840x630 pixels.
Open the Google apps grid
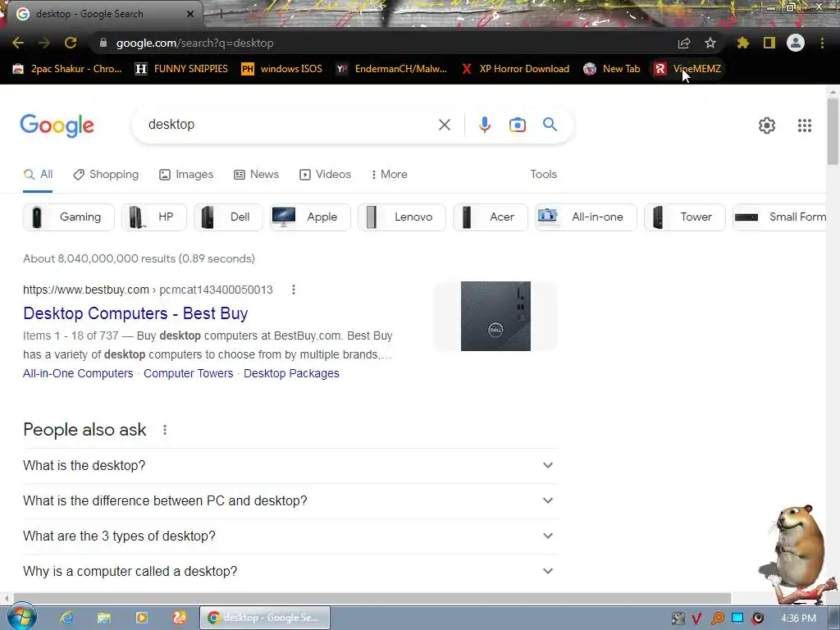[804, 126]
